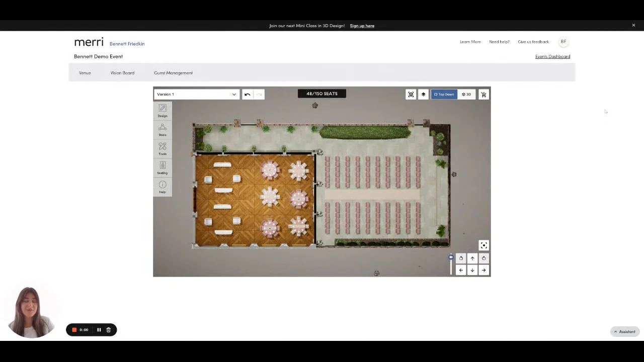
Task: Click the merri logo
Action: point(89,42)
